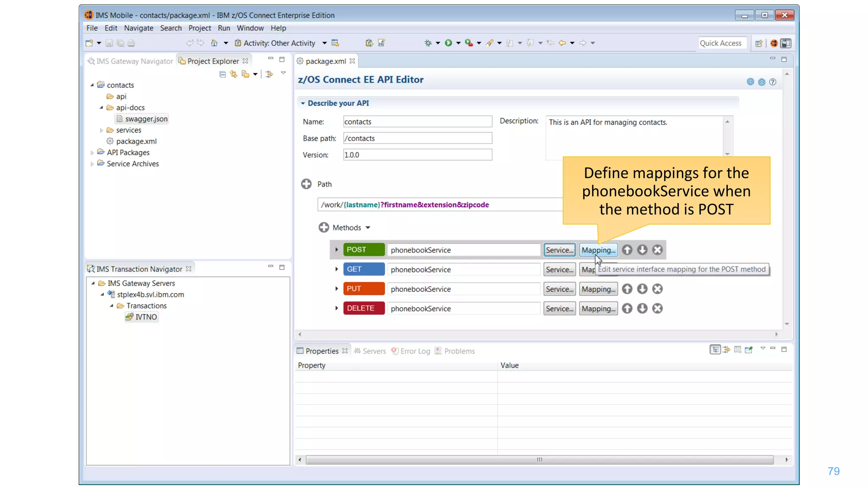
Task: Move the POST method down
Action: (642, 250)
